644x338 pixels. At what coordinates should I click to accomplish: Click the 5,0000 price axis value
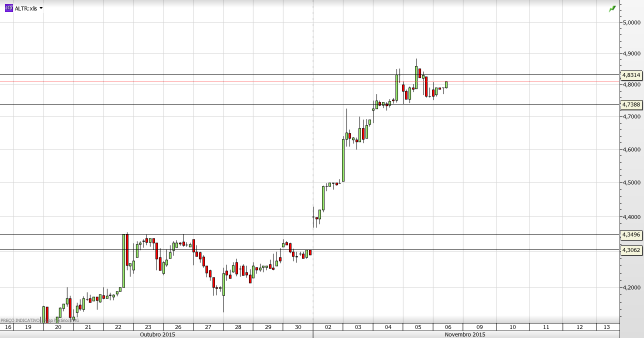[631, 22]
